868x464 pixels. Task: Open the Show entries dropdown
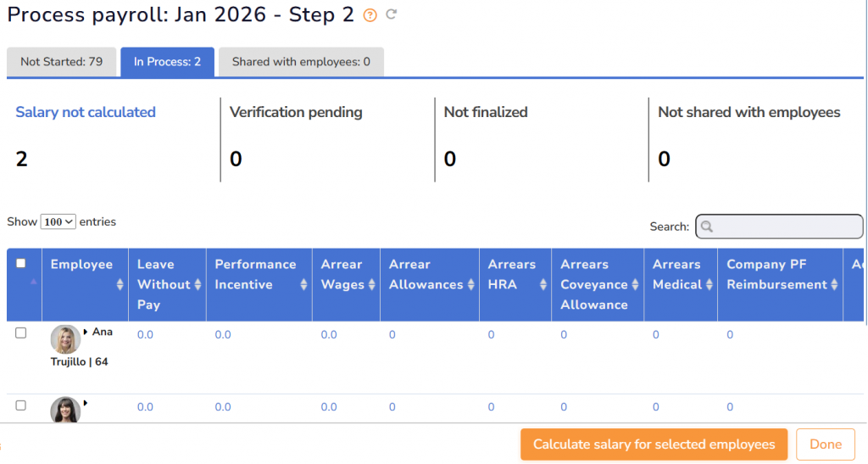point(58,221)
